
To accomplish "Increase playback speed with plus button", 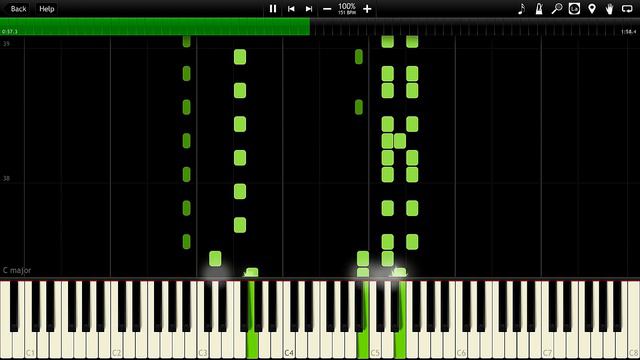I will coord(367,9).
